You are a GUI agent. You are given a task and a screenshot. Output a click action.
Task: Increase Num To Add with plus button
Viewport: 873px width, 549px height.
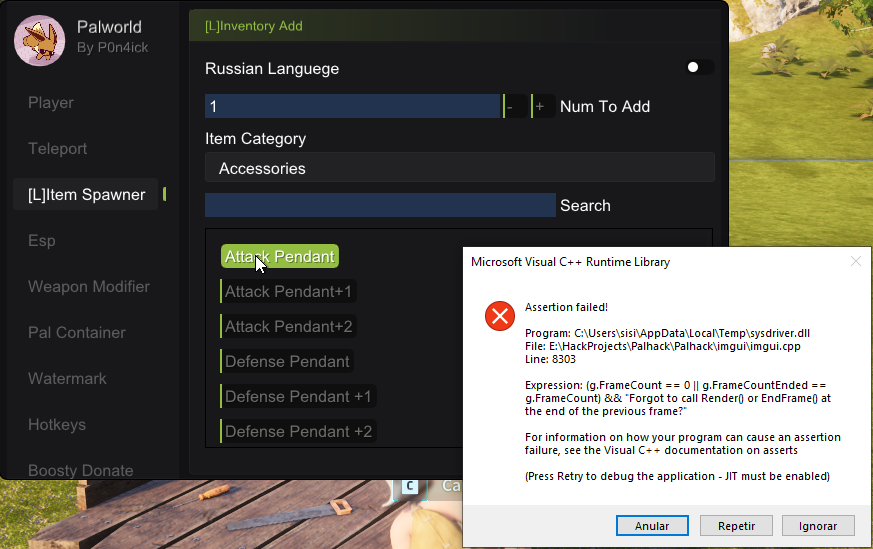click(543, 106)
